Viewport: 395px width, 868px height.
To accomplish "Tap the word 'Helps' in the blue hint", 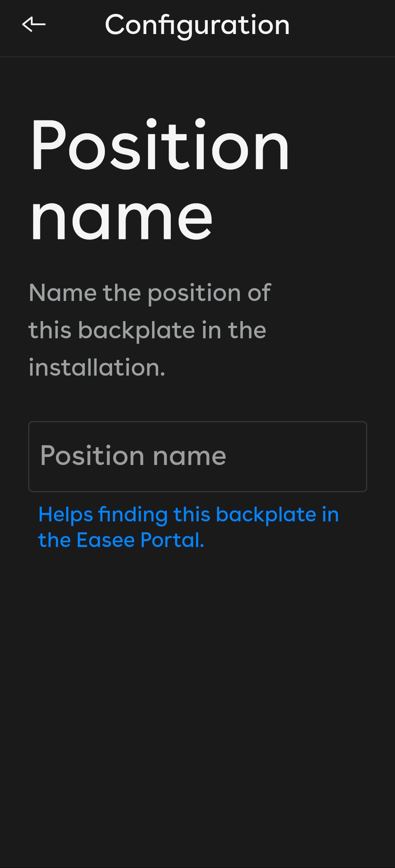I will [66, 515].
